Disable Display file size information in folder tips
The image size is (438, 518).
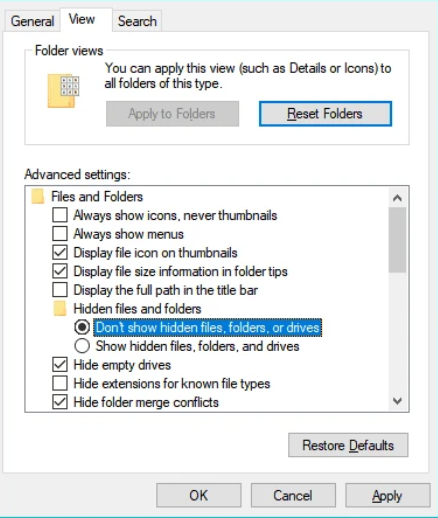60,271
